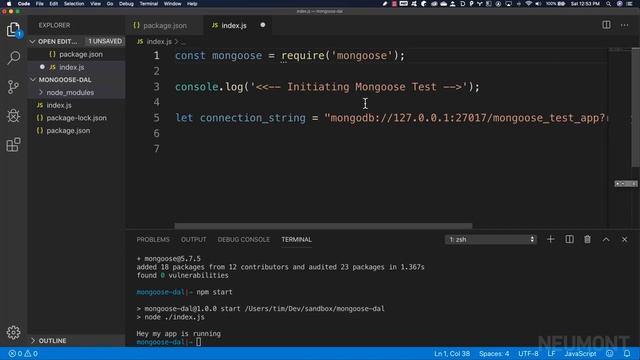The height and width of the screenshot is (360, 640).
Task: Click the errors and warnings status indicator
Action: 23,353
